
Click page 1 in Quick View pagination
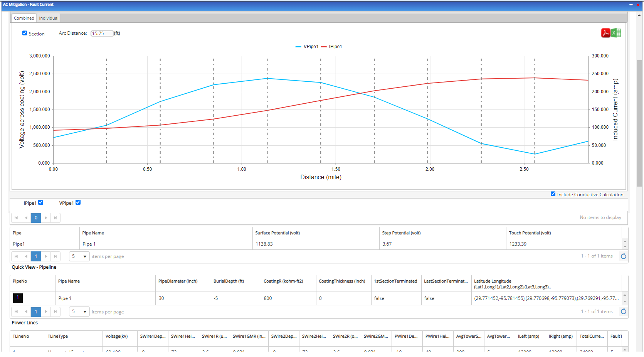coord(35,312)
